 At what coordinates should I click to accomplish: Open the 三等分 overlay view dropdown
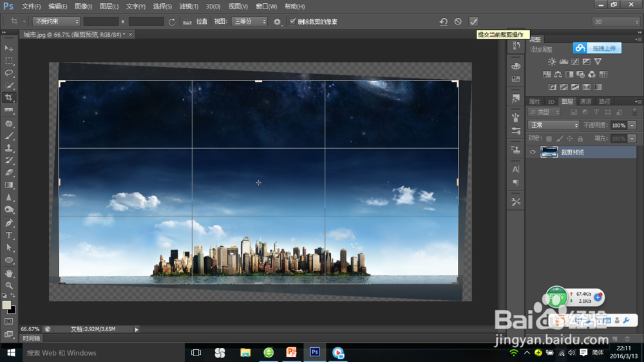(x=249, y=21)
